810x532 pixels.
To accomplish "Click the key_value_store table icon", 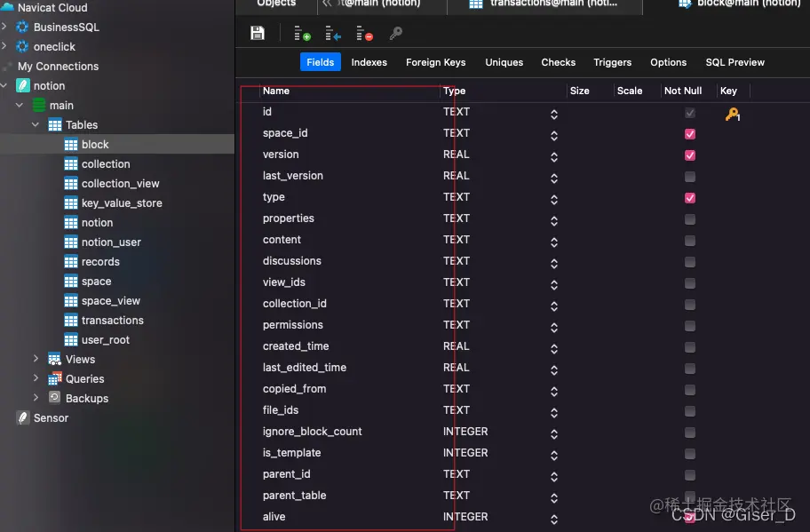I will [71, 203].
